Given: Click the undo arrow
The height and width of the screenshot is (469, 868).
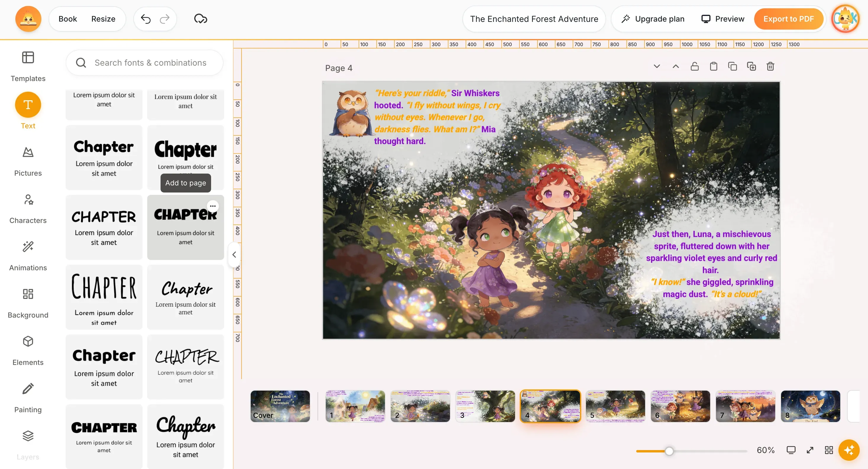Looking at the screenshot, I should [145, 19].
